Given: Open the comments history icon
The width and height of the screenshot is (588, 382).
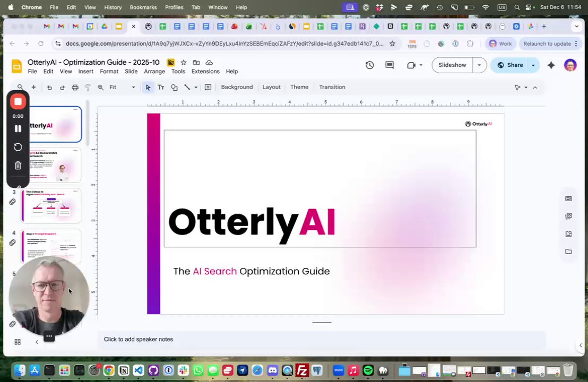Looking at the screenshot, I should tap(390, 65).
